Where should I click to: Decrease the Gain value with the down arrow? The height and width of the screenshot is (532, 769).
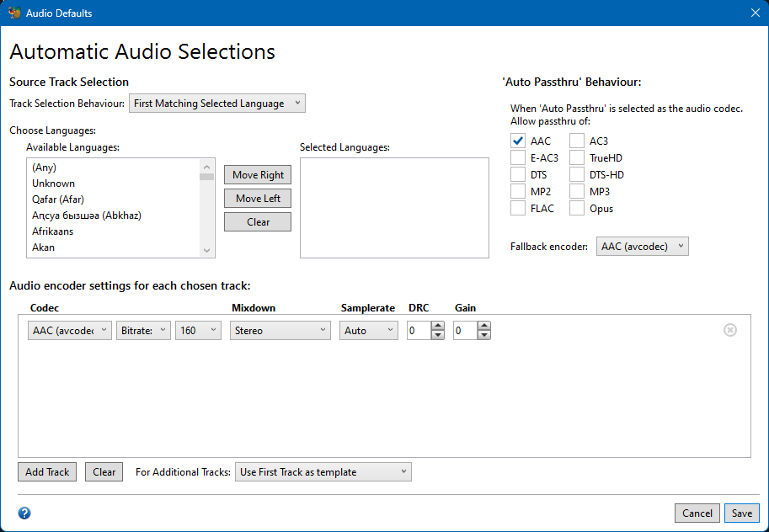click(x=483, y=335)
